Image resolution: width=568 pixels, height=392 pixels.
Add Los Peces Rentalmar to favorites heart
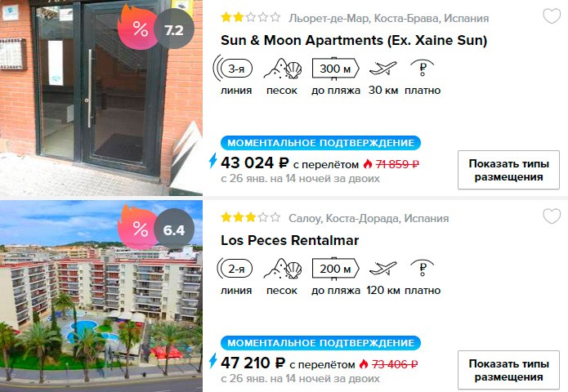pyautogui.click(x=552, y=216)
